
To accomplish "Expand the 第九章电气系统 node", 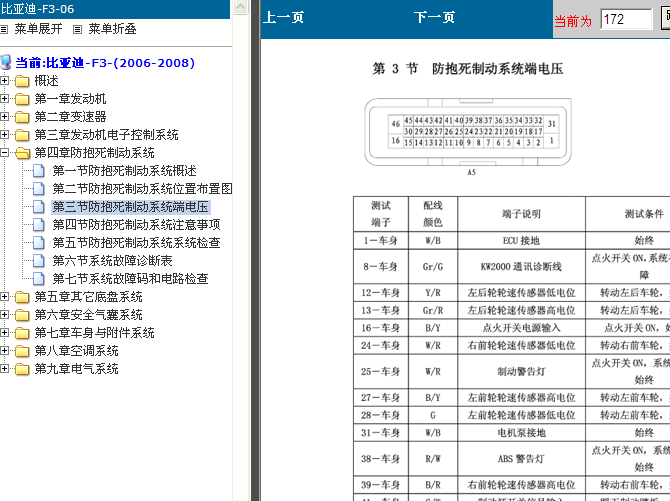I will click(x=4, y=368).
